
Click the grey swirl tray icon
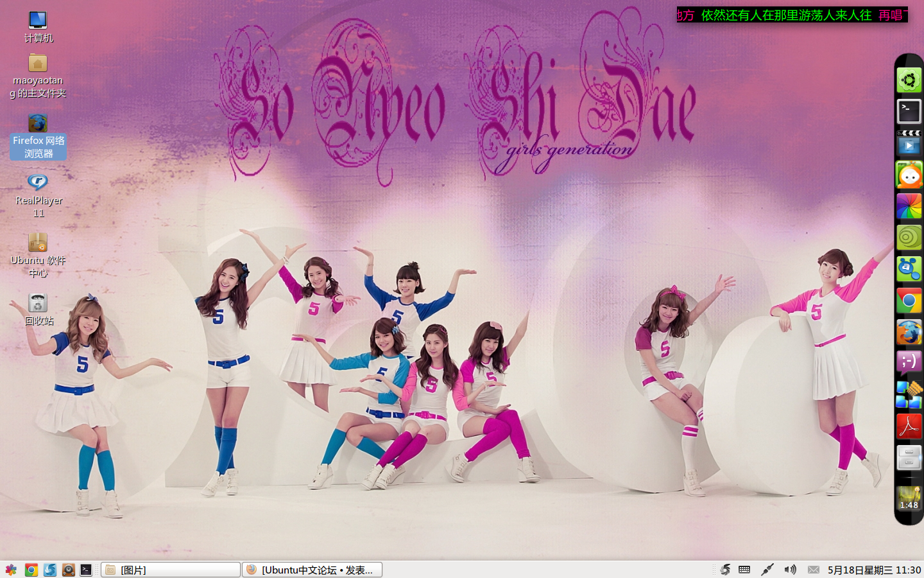coord(725,570)
